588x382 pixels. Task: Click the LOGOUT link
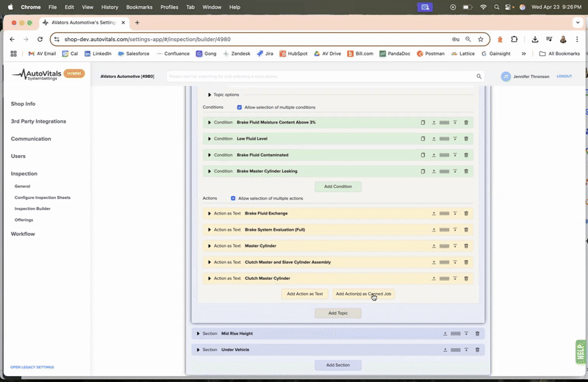tap(564, 76)
